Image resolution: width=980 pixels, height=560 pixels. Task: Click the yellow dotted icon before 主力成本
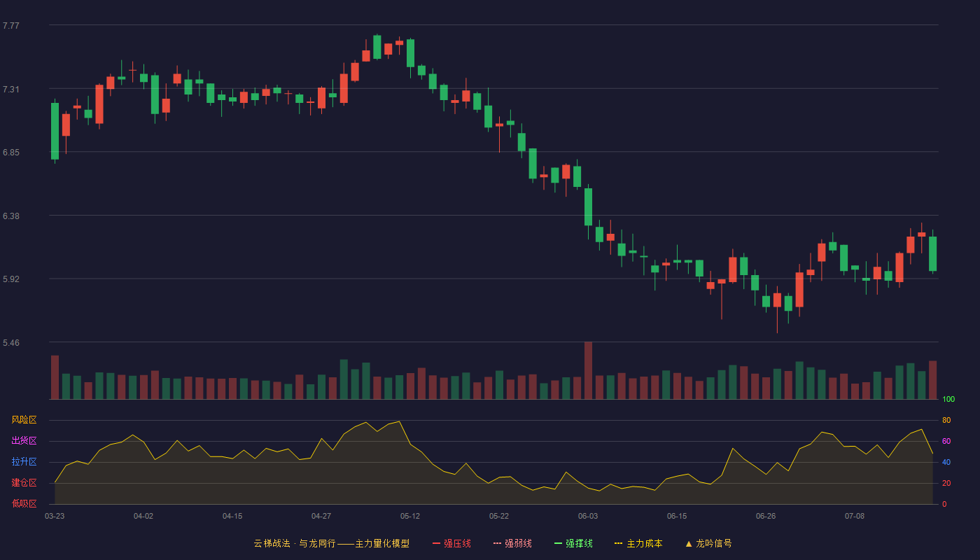click(x=619, y=543)
